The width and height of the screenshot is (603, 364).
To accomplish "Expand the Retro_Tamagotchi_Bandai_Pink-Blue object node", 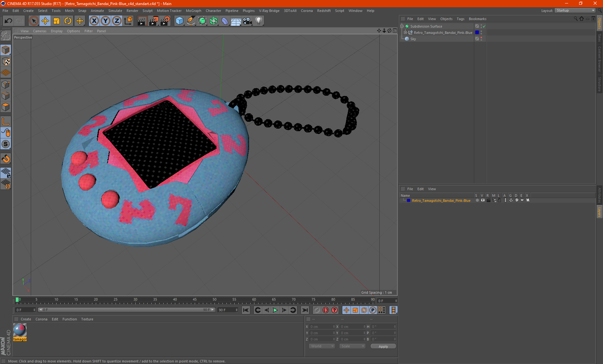I will click(405, 33).
